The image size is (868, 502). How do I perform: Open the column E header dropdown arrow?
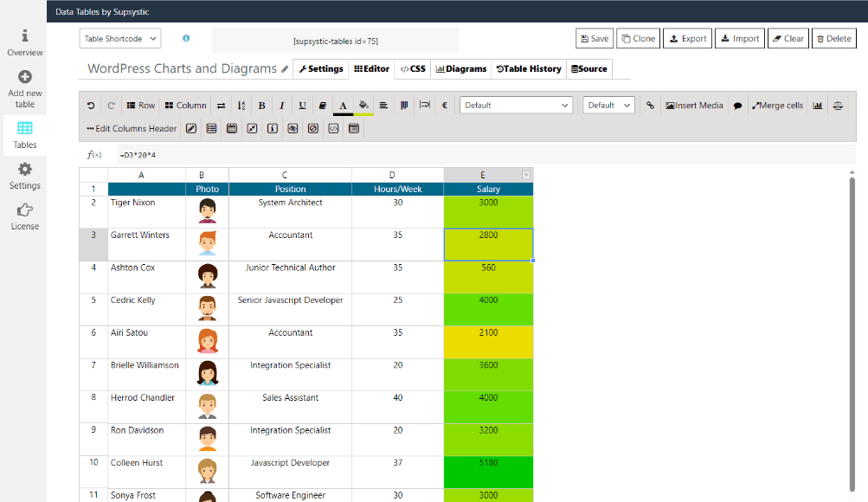pyautogui.click(x=525, y=176)
